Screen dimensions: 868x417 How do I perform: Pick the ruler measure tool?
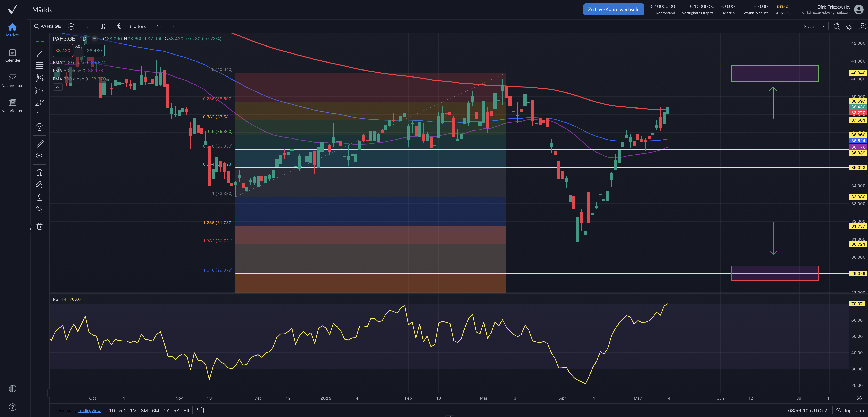coord(39,144)
